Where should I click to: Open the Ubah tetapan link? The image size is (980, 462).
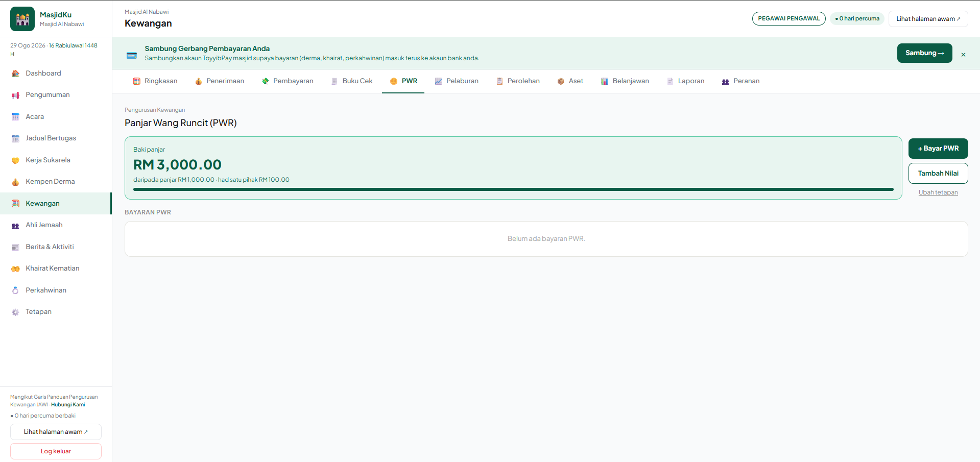[938, 192]
